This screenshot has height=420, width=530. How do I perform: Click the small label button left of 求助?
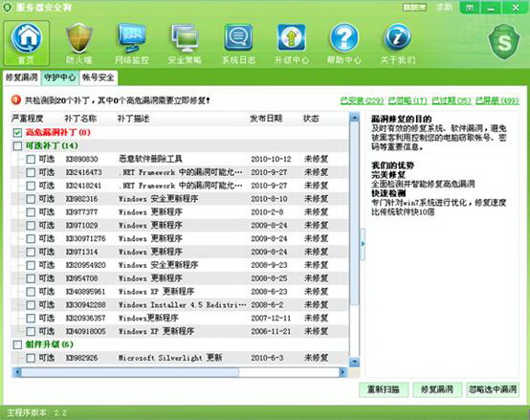click(415, 7)
